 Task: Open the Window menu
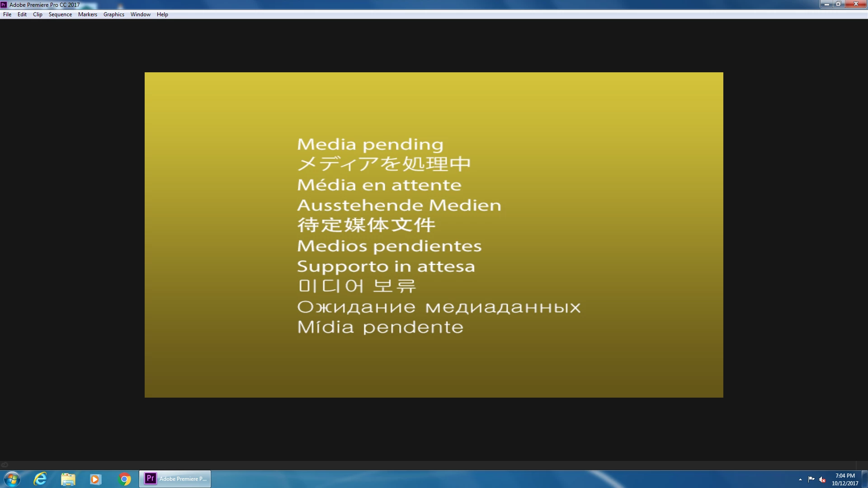(140, 14)
